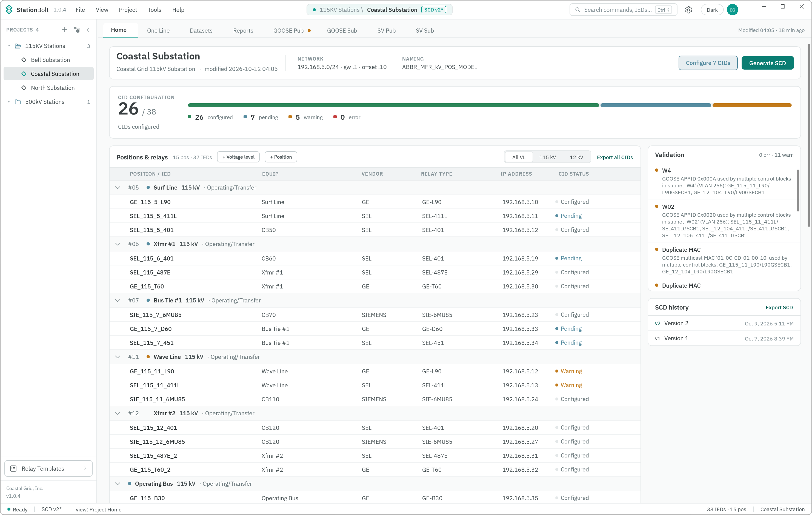The height and width of the screenshot is (515, 812).
Task: Add a new Voltage level
Action: tap(238, 157)
